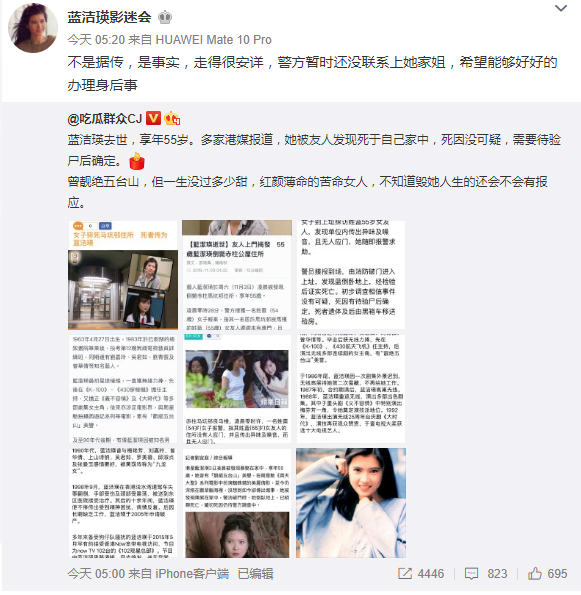The height and width of the screenshot is (595, 581).
Task: Open the @吃瓜群众CJ profile link
Action: pyautogui.click(x=105, y=119)
